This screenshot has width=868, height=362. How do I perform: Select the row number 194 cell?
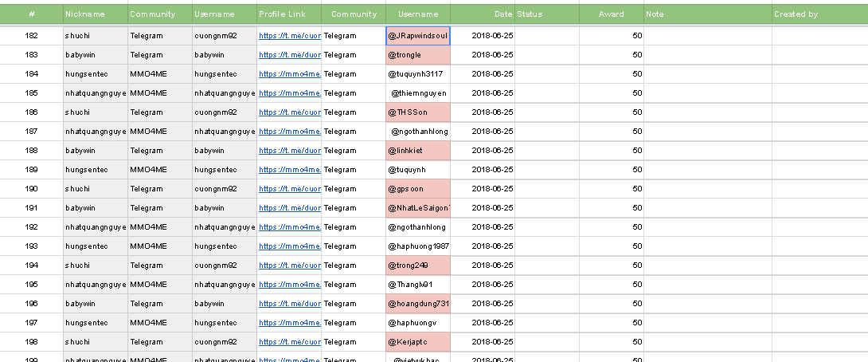[x=32, y=266]
